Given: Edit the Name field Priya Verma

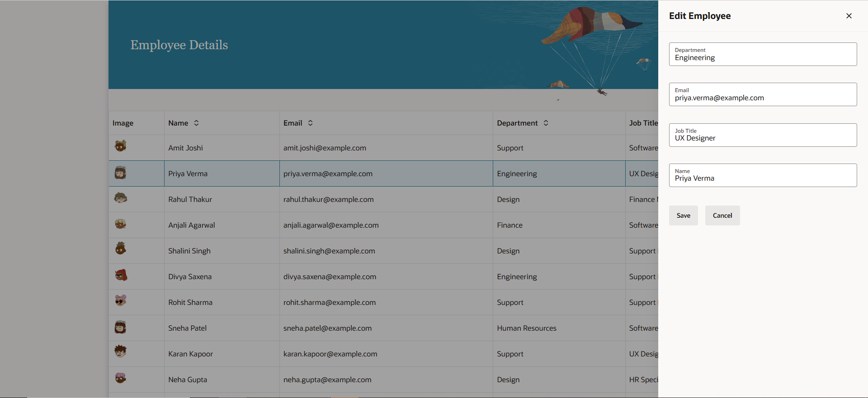Looking at the screenshot, I should pyautogui.click(x=762, y=178).
